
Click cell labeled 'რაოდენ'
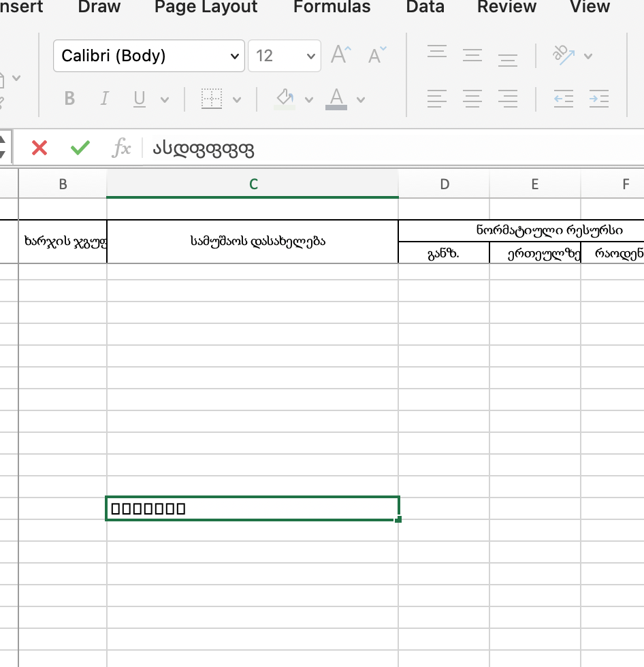[613, 253]
